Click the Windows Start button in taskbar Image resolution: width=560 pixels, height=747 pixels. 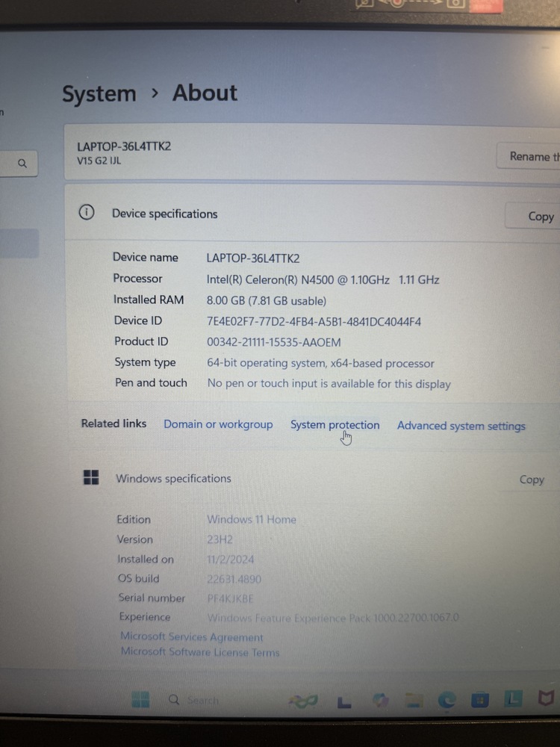point(140,699)
